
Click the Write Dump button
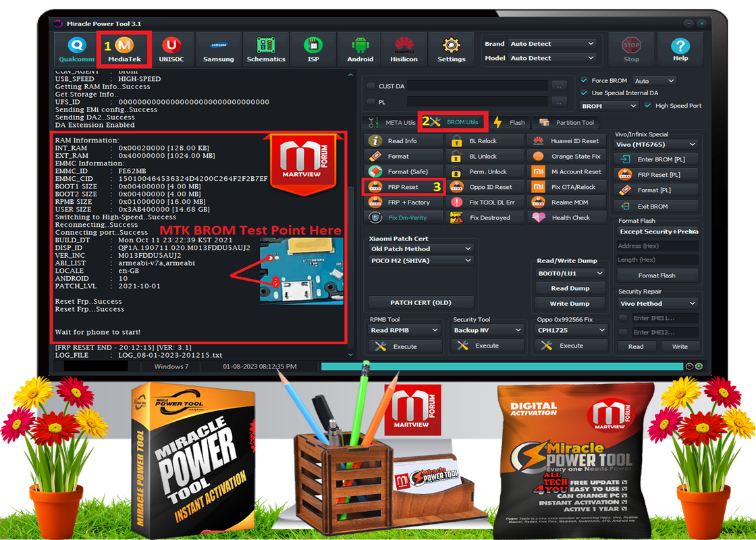(570, 304)
